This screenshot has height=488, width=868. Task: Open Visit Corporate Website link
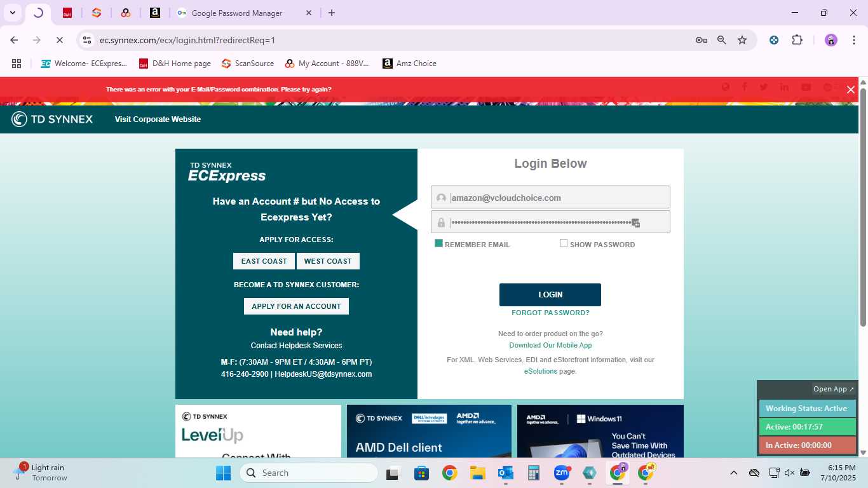[158, 119]
